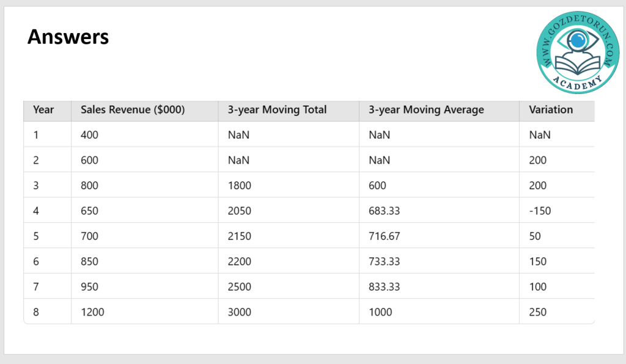Select the 2500 moving total cell
626x364 pixels.
click(x=239, y=287)
